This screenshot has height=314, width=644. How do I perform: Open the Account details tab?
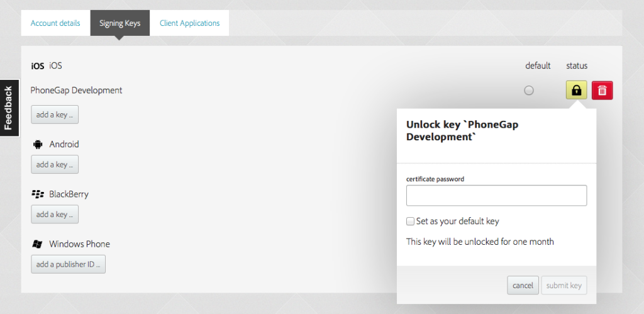[x=55, y=23]
